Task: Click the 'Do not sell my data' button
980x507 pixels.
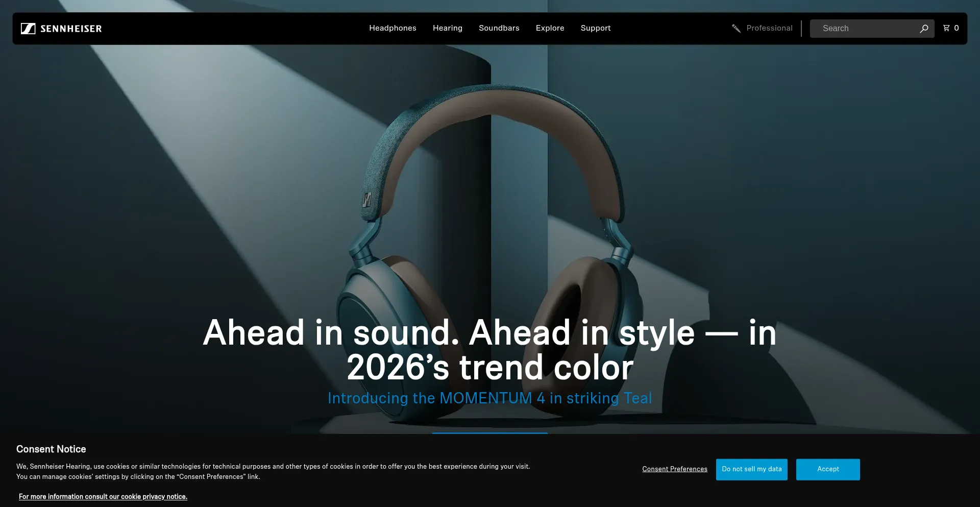Action: point(751,469)
